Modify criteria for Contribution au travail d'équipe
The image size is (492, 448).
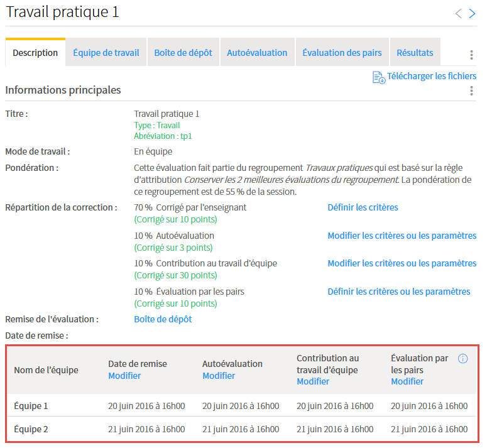point(402,263)
